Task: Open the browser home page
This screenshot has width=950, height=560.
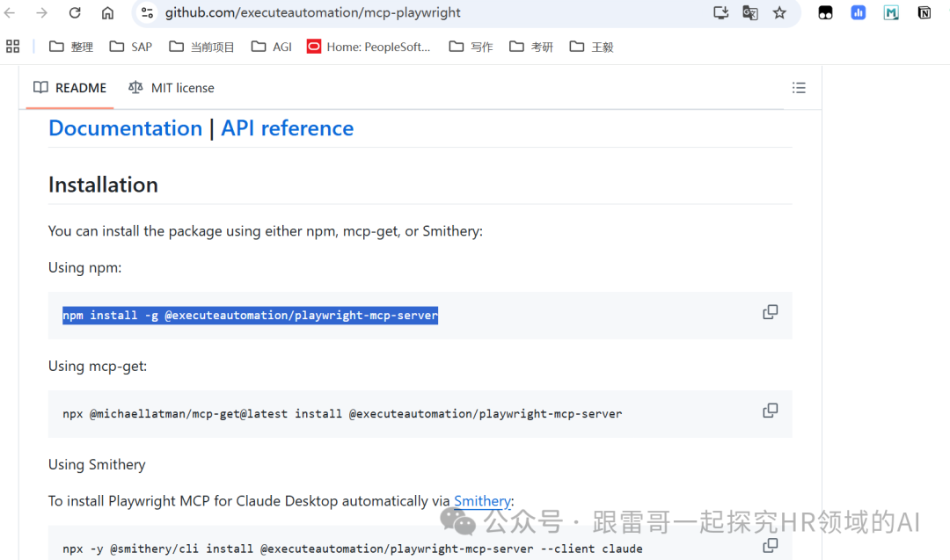Action: click(107, 12)
